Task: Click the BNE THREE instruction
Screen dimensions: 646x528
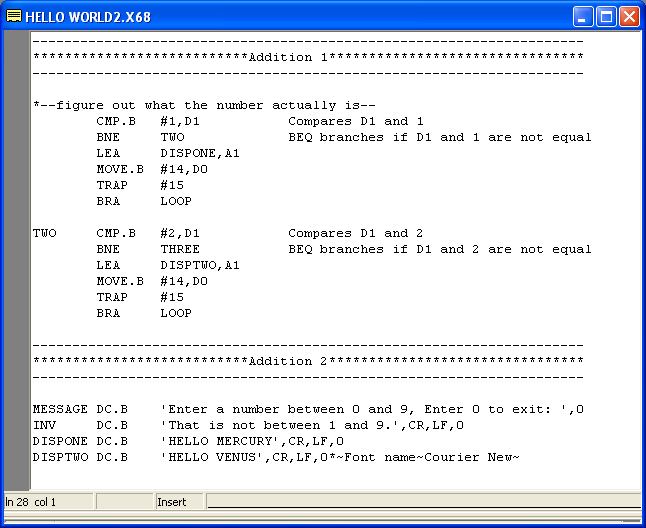Action: click(148, 249)
